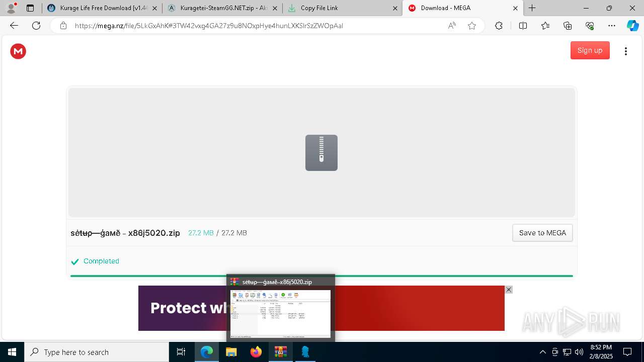The width and height of the screenshot is (644, 362).
Task: Launch Firefox from taskbar
Action: pos(256,352)
